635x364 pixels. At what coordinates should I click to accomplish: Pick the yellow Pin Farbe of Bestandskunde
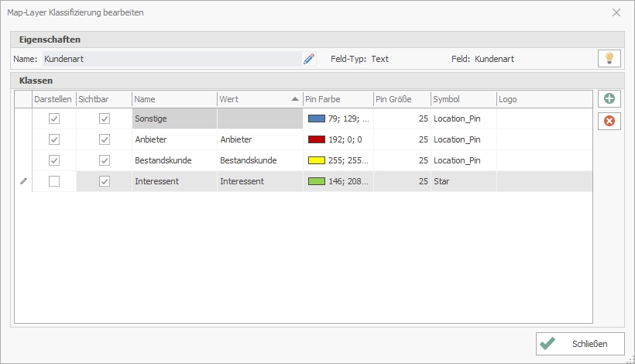coord(316,160)
